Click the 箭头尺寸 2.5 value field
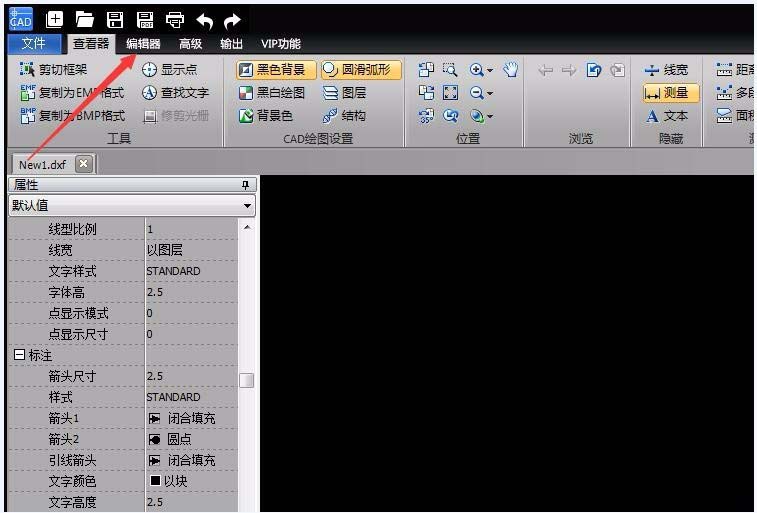 pyautogui.click(x=192, y=376)
